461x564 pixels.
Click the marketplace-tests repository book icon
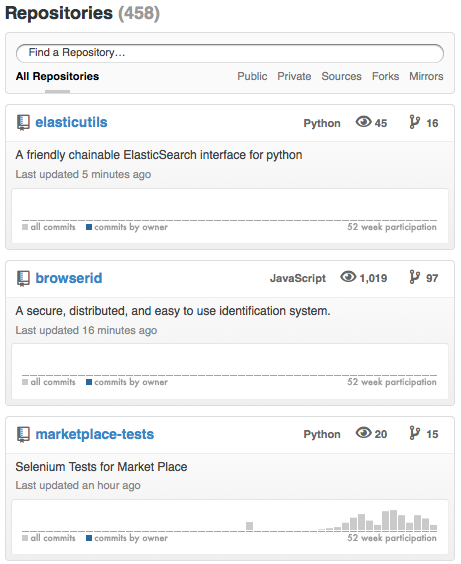coord(23,434)
